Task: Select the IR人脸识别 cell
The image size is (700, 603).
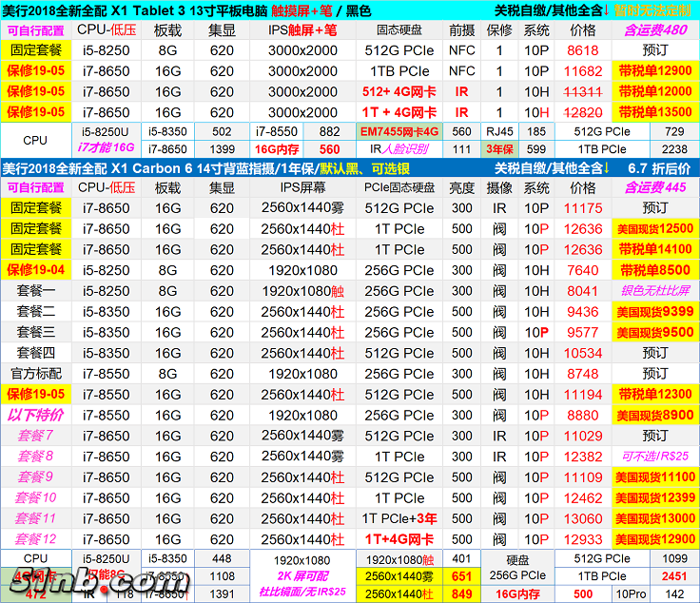Action: (399, 149)
